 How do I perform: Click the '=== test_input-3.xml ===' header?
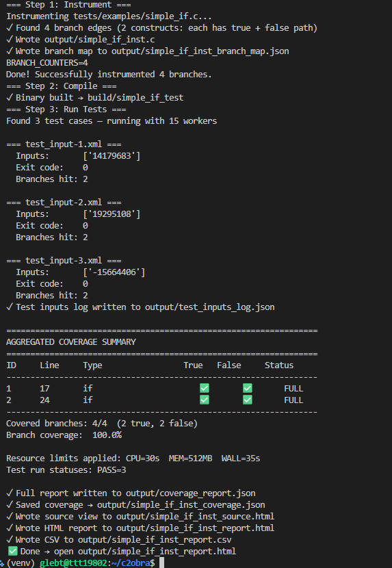tap(64, 261)
